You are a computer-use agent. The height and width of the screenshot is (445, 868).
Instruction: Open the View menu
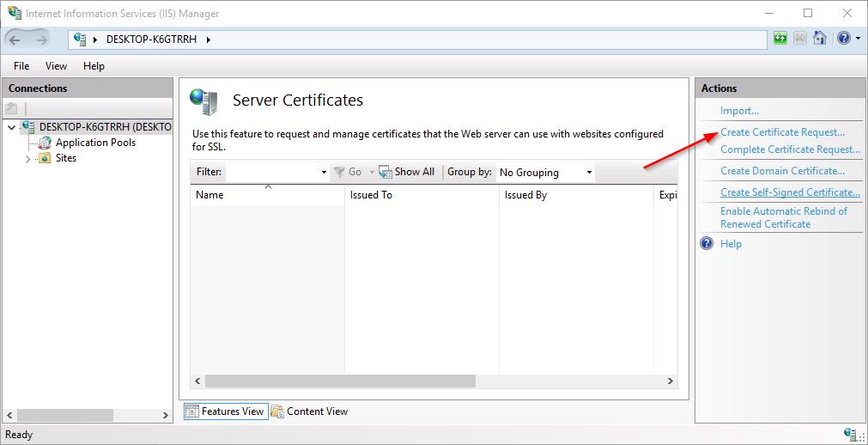click(56, 66)
